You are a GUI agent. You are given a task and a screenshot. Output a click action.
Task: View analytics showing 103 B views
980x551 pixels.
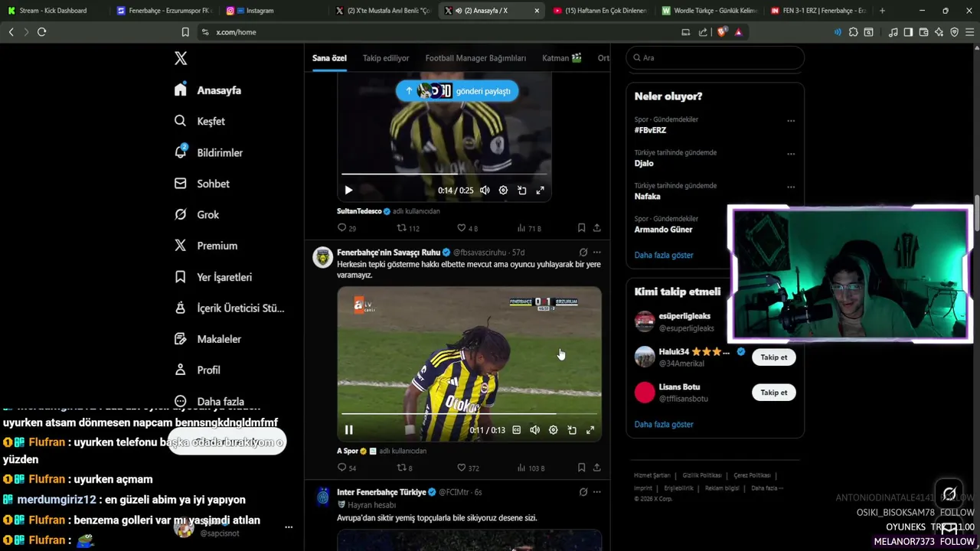coord(531,468)
